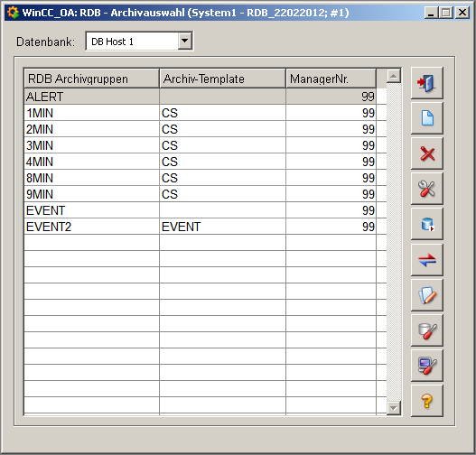This screenshot has height=455, width=476.
Task: Click the table scrollbar up arrow
Action: click(x=394, y=76)
